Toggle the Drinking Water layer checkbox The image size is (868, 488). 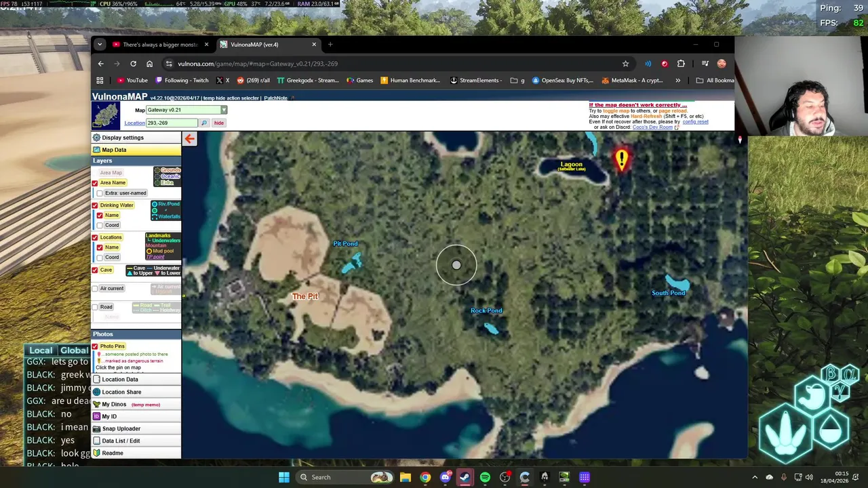click(95, 205)
